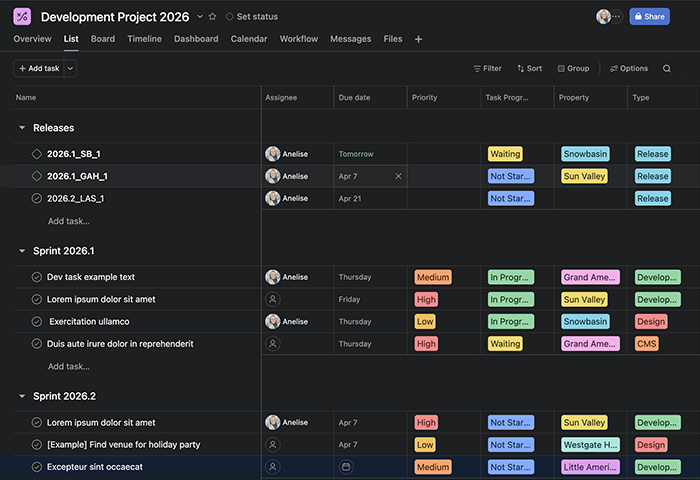This screenshot has width=700, height=480.
Task: Collapse the Sprint 2026.1 section
Action: coord(22,251)
